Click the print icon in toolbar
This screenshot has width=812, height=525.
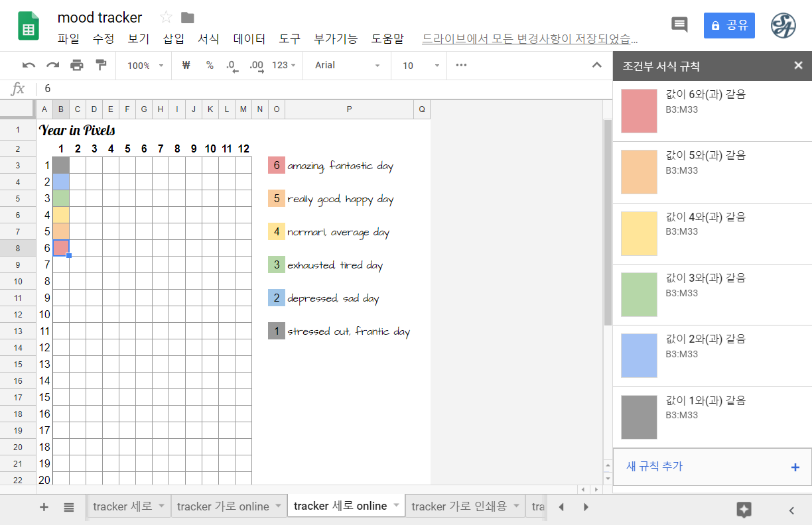pos(77,65)
